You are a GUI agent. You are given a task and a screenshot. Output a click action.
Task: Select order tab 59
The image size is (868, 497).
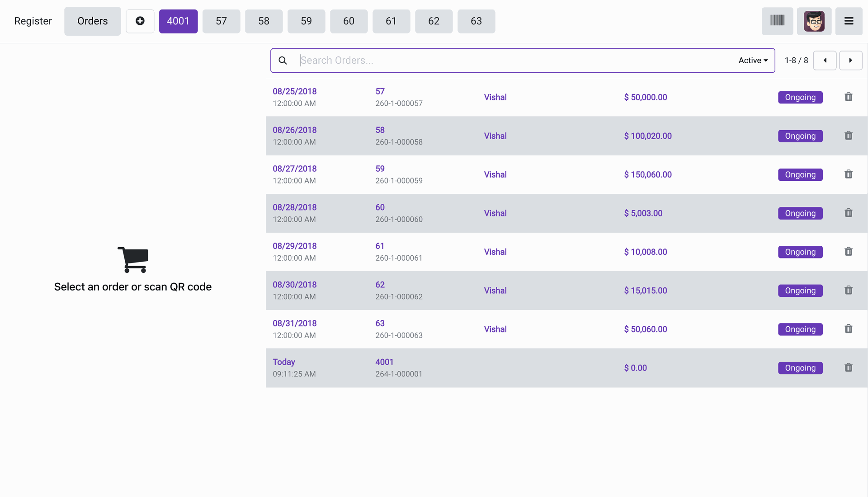[x=306, y=21]
